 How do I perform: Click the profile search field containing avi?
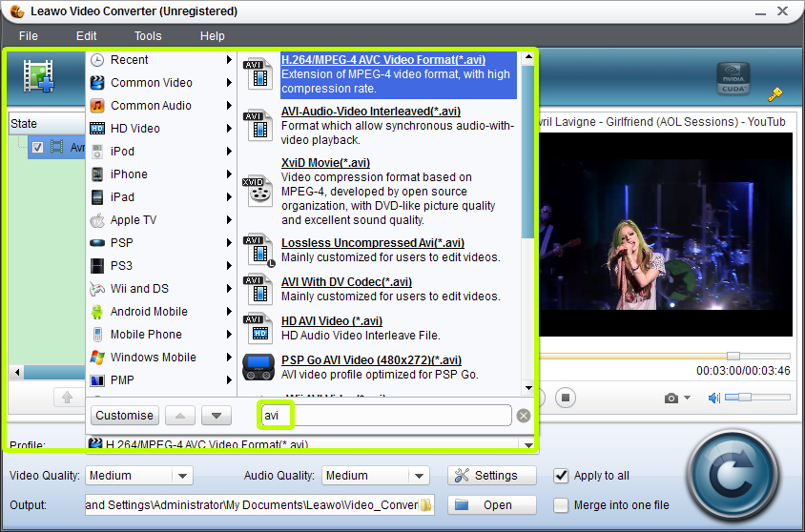(386, 415)
